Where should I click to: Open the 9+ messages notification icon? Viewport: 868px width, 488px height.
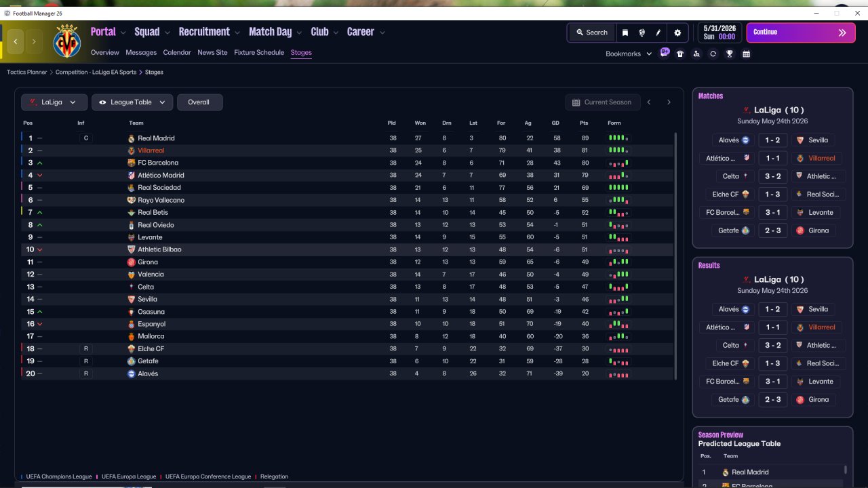[x=665, y=53]
